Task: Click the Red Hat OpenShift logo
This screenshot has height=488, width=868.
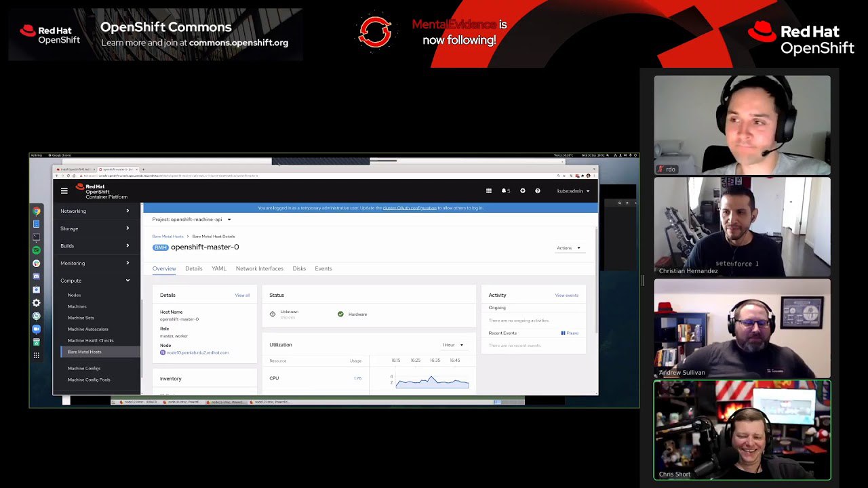Action: (101, 191)
